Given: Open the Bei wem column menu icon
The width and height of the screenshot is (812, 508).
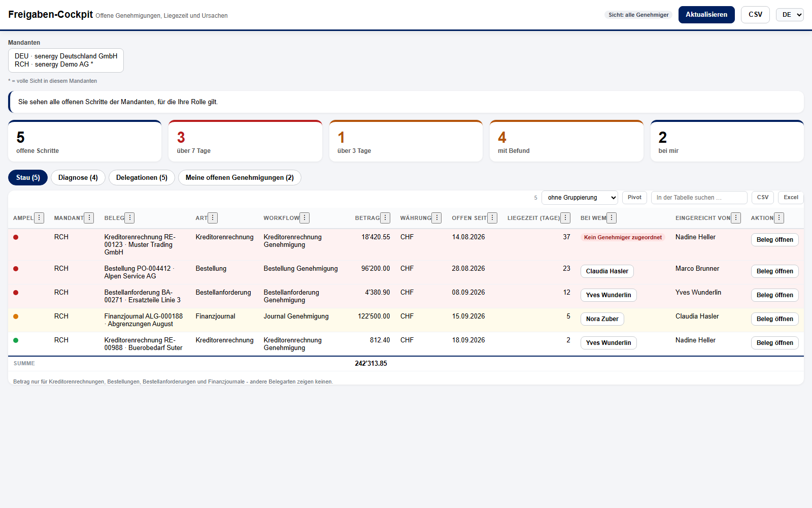Looking at the screenshot, I should (612, 218).
